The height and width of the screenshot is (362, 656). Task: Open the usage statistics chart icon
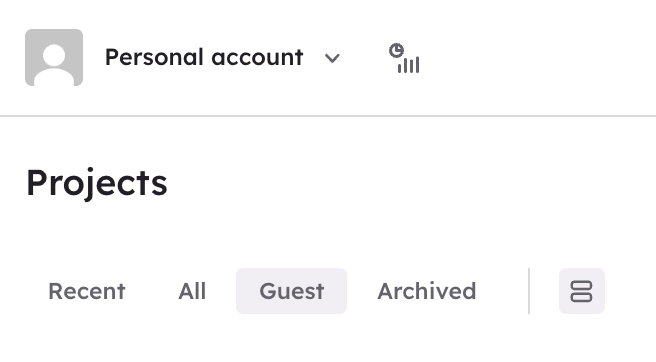pyautogui.click(x=404, y=58)
